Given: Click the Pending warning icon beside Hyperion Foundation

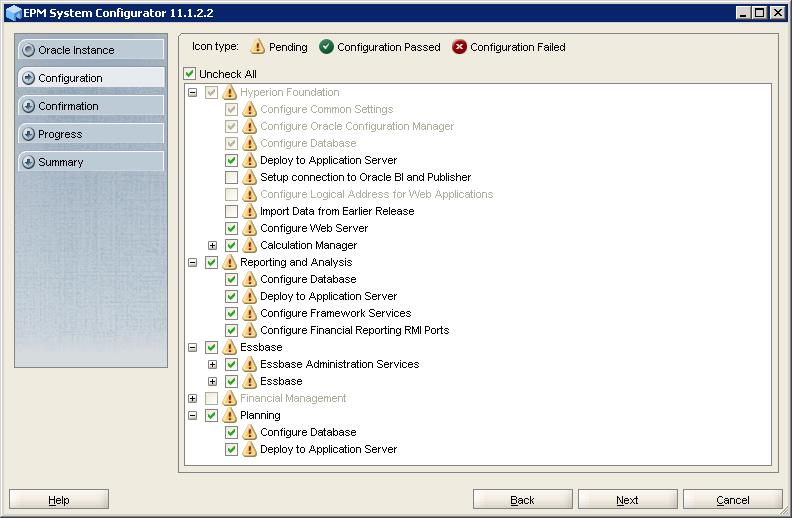Looking at the screenshot, I should click(x=229, y=92).
